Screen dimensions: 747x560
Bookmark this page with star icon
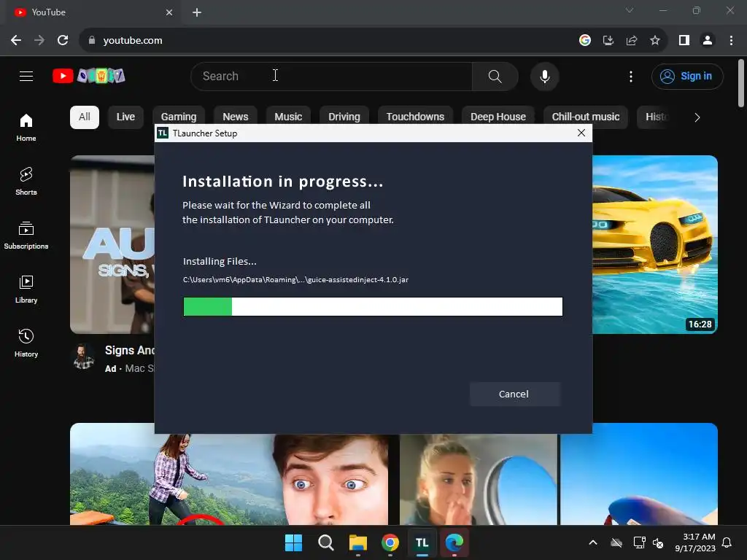[655, 41]
